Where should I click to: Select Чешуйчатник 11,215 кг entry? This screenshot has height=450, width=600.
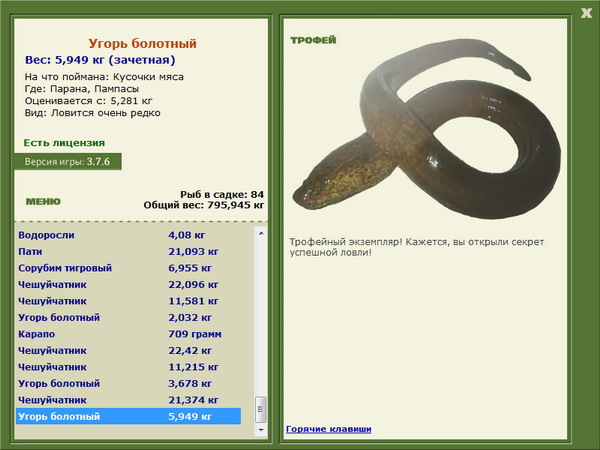pos(129,367)
